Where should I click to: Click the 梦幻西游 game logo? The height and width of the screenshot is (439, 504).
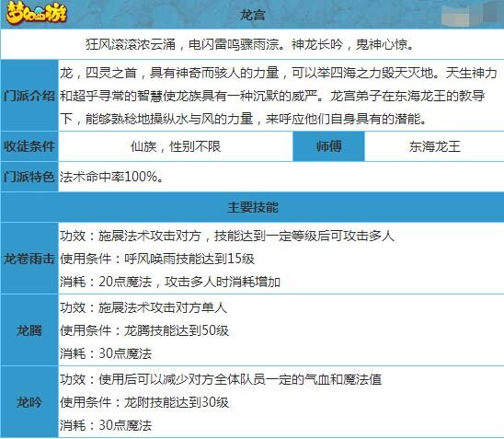click(36, 14)
